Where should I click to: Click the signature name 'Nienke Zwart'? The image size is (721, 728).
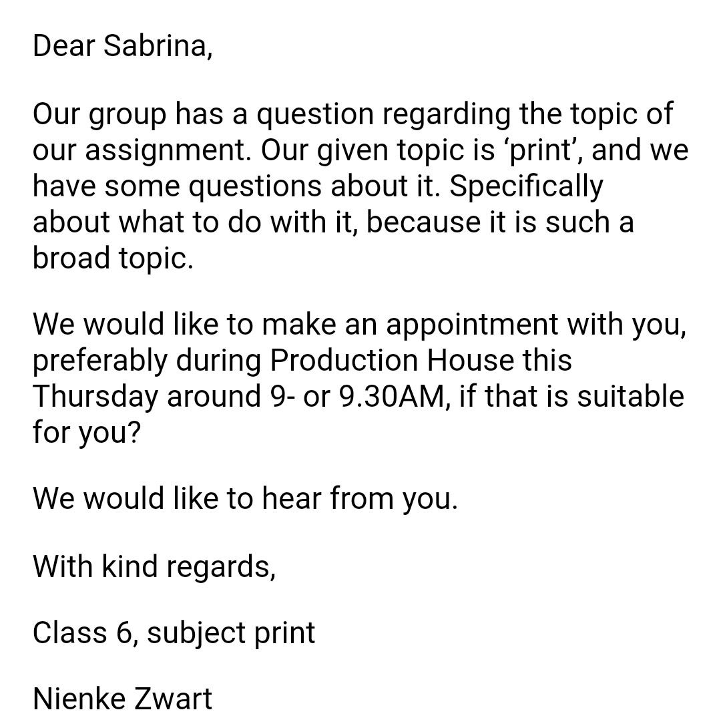point(122,700)
